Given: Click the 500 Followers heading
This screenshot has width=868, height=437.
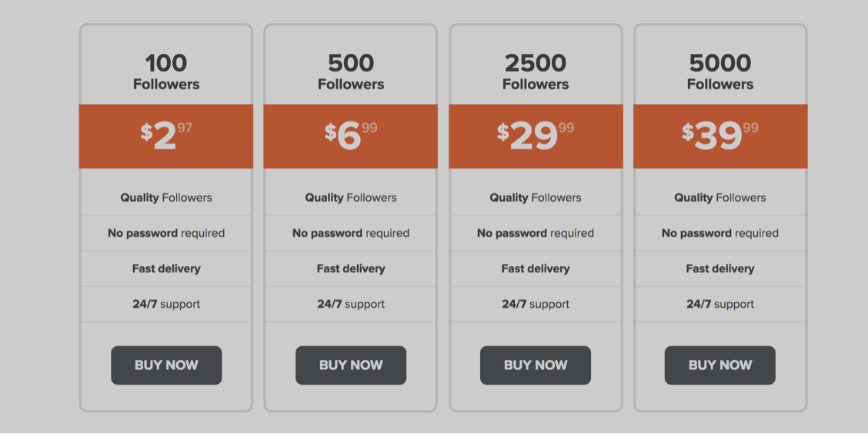Looking at the screenshot, I should tap(351, 72).
